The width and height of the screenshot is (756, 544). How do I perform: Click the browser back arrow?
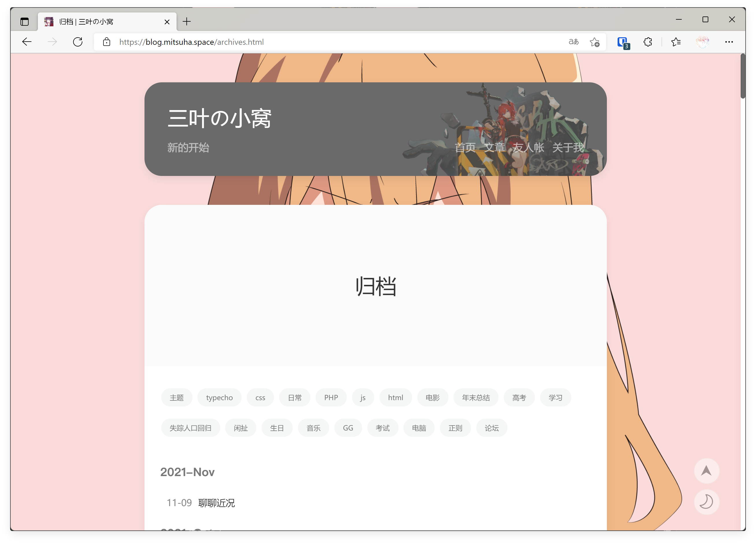click(x=27, y=42)
